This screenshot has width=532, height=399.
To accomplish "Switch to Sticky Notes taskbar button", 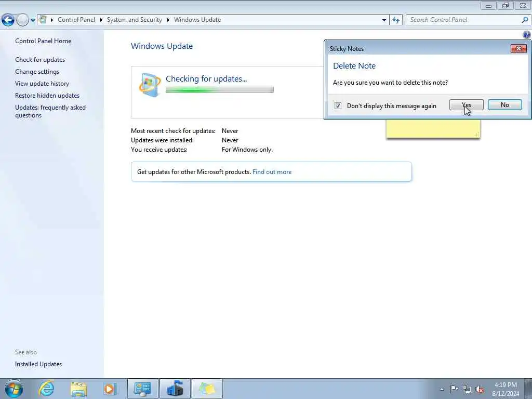I will point(207,389).
